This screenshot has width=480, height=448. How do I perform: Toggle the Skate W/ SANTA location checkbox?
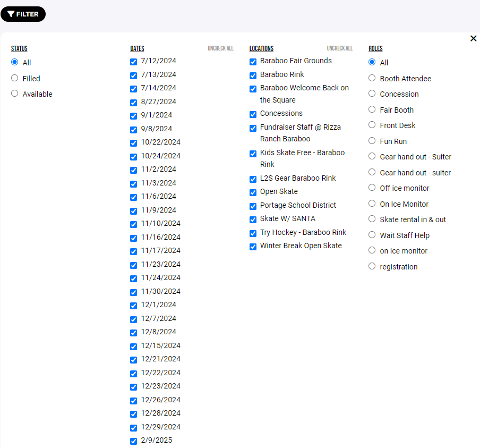point(253,219)
